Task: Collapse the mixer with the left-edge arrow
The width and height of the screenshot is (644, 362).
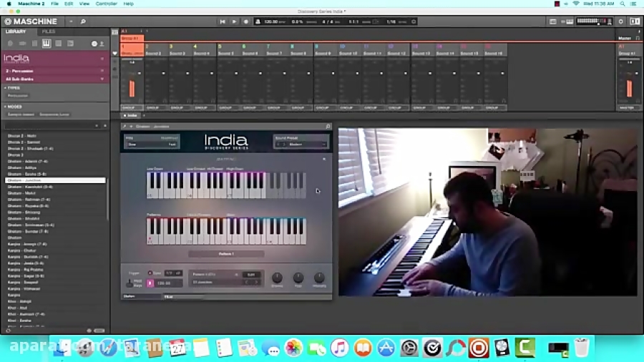Action: (114, 53)
